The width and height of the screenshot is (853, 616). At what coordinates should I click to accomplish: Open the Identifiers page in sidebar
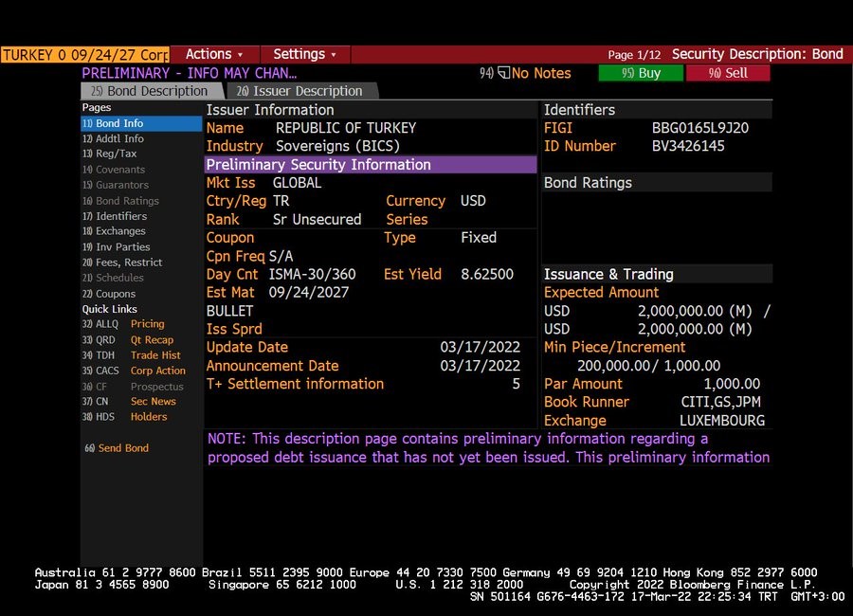[x=115, y=216]
